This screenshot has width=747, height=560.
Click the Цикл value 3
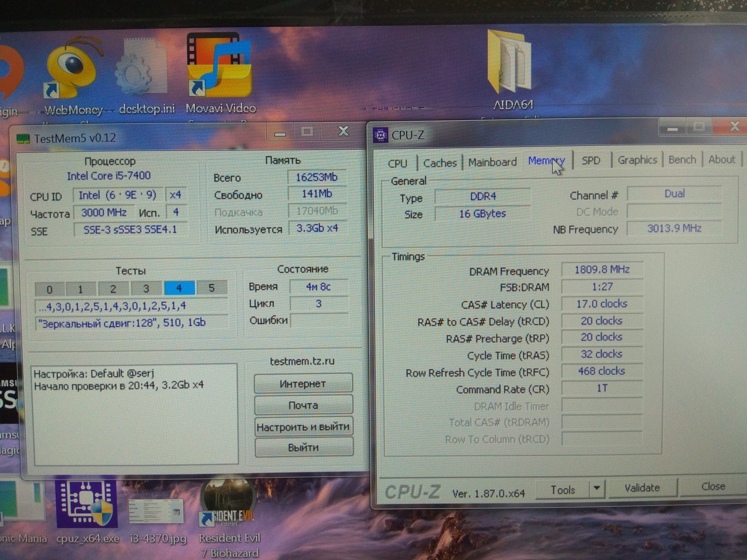point(318,304)
